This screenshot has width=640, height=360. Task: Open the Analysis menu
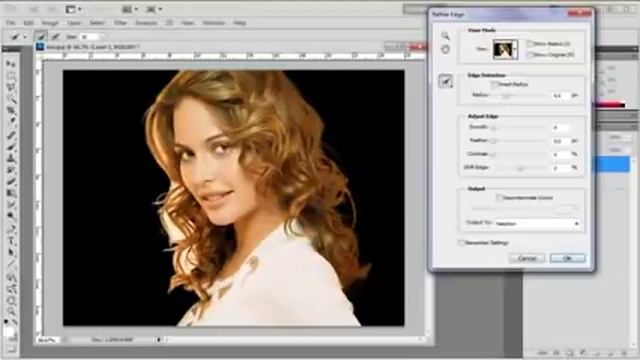146,23
